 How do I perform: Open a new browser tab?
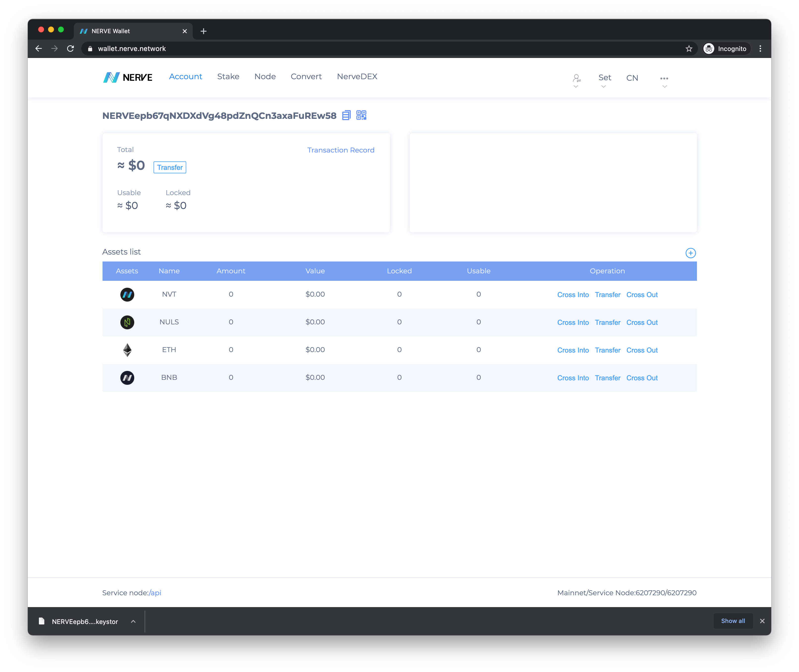203,31
